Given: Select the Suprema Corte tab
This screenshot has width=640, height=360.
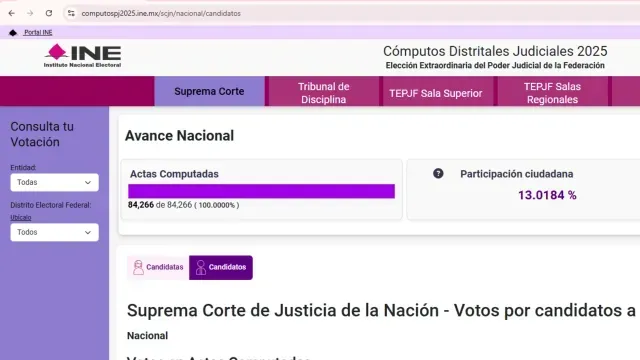Looking at the screenshot, I should click(209, 91).
